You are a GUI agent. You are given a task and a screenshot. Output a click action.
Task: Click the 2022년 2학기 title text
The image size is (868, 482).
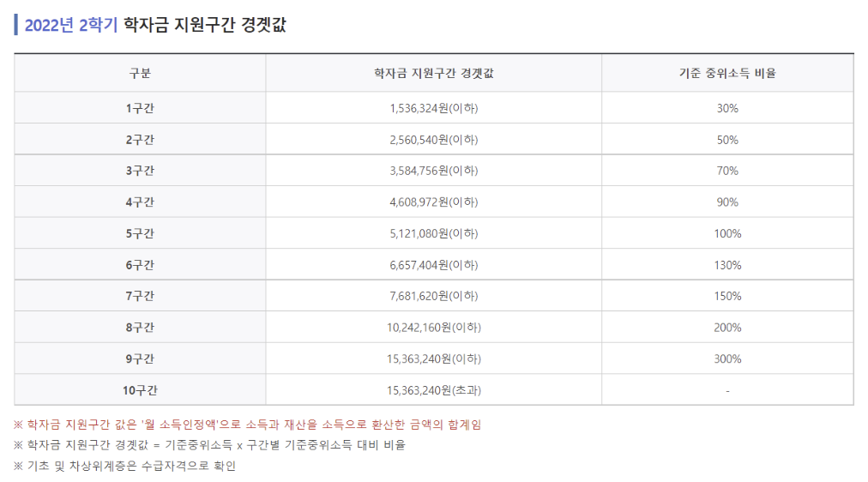pos(71,25)
